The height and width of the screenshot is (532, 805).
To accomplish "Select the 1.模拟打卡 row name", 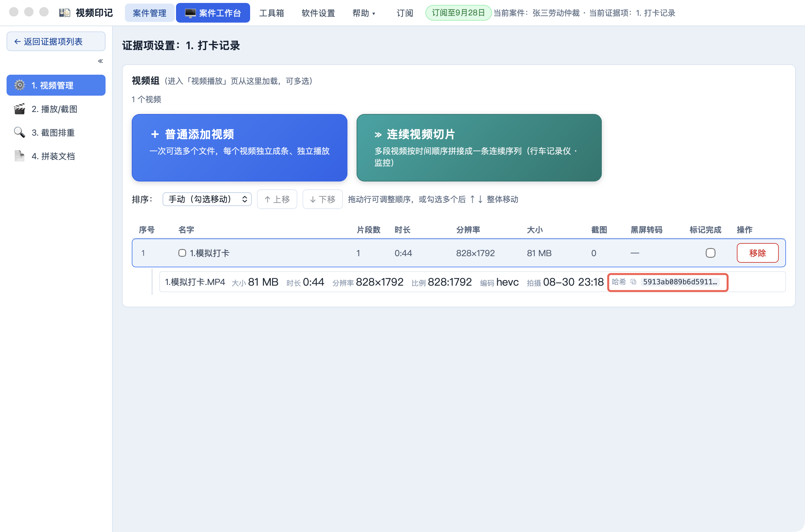I will (x=209, y=253).
